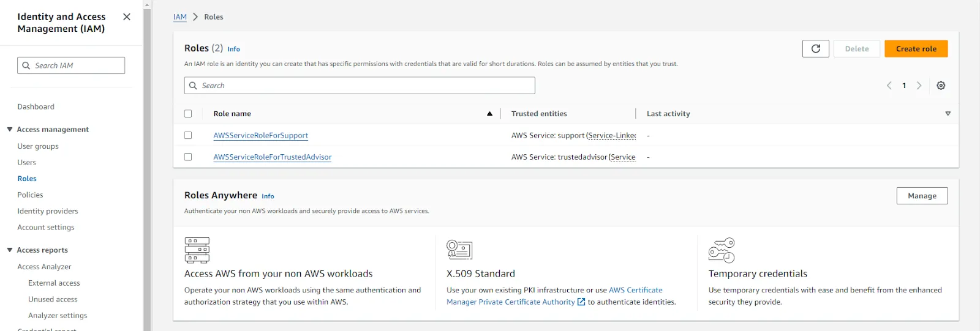Close the IAM navigation panel

(127, 17)
